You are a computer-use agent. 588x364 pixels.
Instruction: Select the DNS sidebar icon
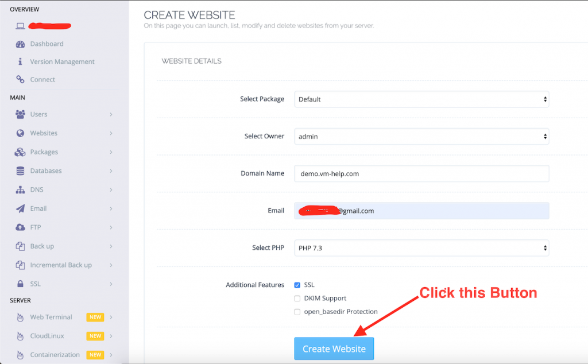pos(20,189)
